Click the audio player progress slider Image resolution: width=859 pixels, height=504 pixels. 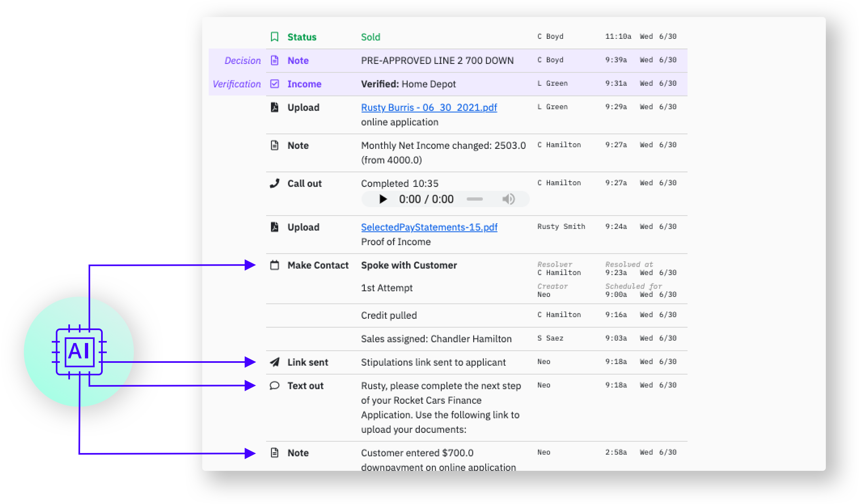pyautogui.click(x=474, y=199)
